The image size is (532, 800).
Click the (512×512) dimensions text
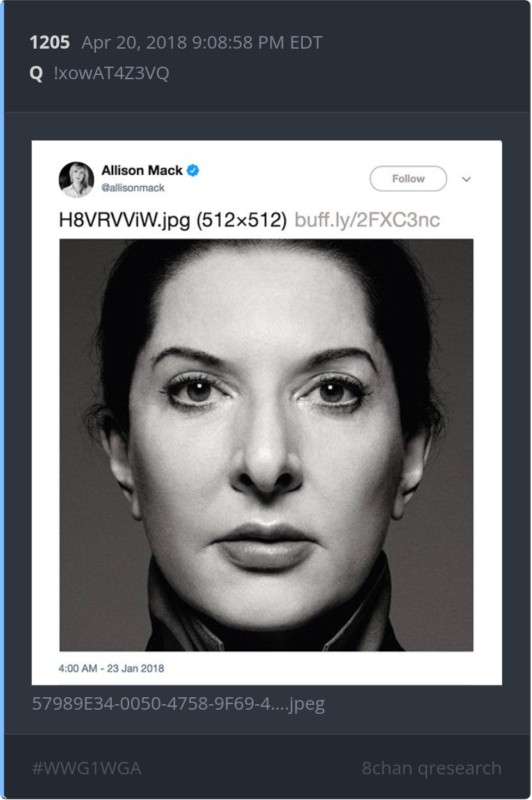click(x=242, y=220)
